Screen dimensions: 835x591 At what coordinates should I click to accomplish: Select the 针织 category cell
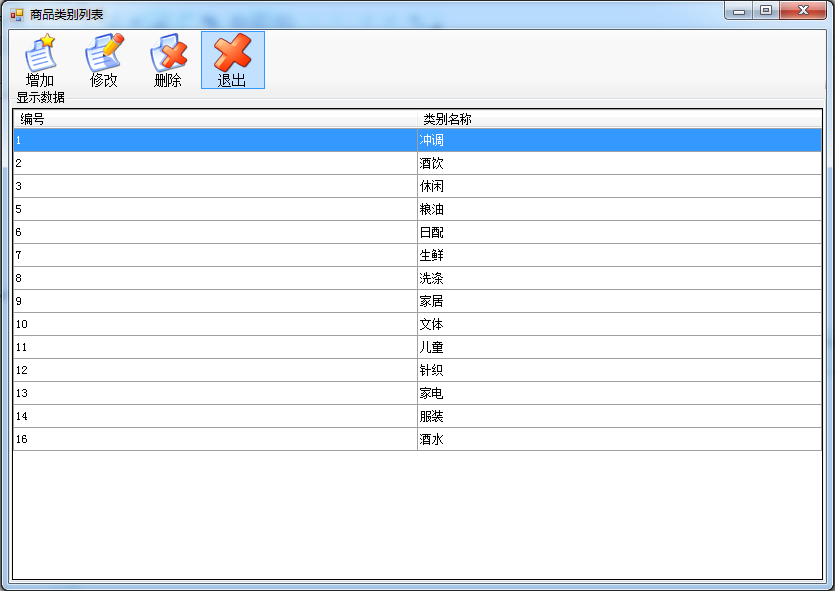pyautogui.click(x=619, y=370)
